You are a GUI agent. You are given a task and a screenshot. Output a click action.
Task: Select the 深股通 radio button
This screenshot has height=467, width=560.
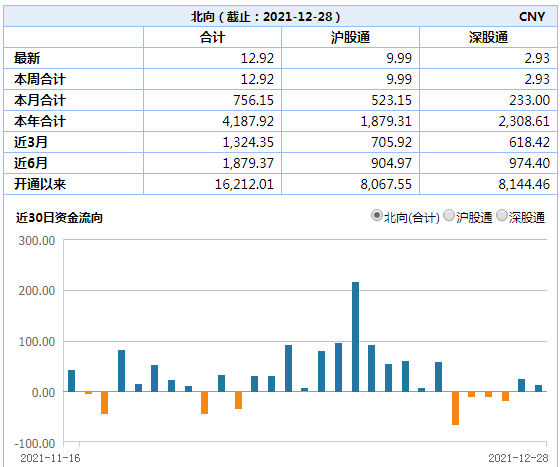(502, 216)
